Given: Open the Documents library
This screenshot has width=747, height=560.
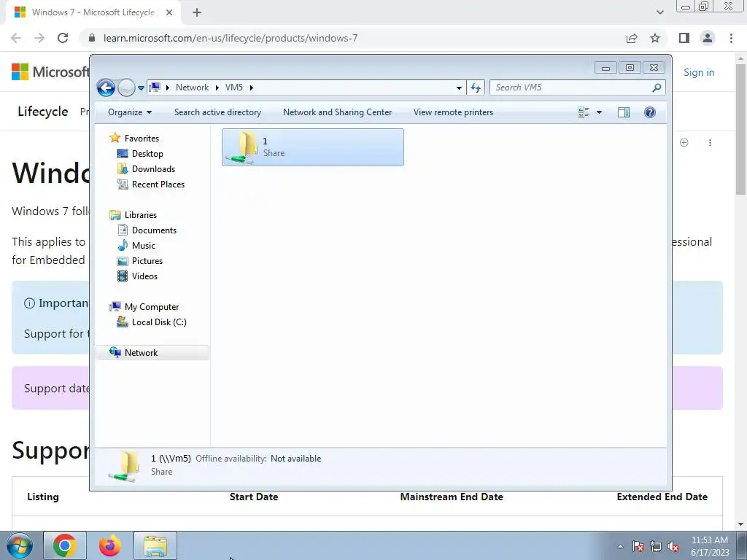Looking at the screenshot, I should 154,230.
